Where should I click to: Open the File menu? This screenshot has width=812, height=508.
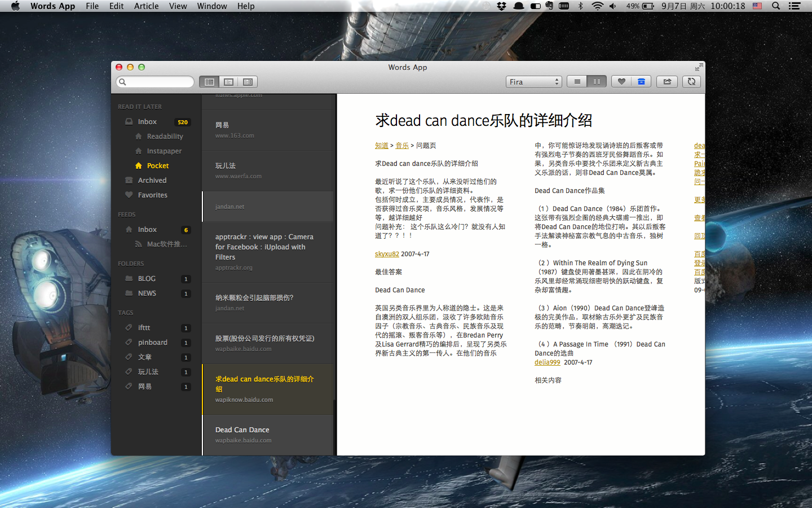[92, 6]
